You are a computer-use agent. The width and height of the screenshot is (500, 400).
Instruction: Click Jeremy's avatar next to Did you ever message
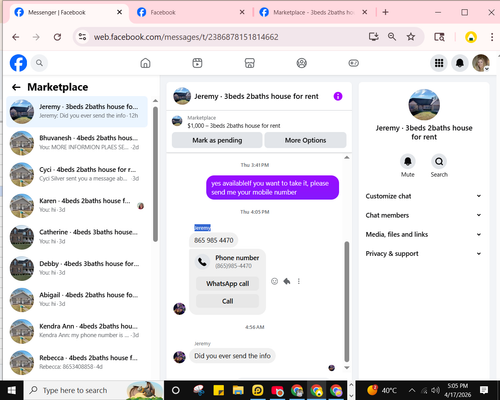(179, 357)
